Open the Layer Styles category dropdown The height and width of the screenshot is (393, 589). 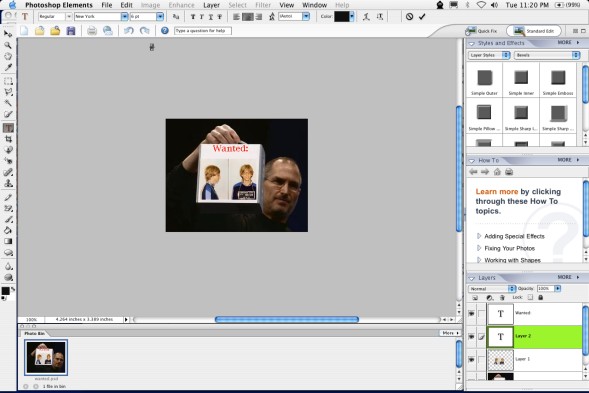coord(489,55)
